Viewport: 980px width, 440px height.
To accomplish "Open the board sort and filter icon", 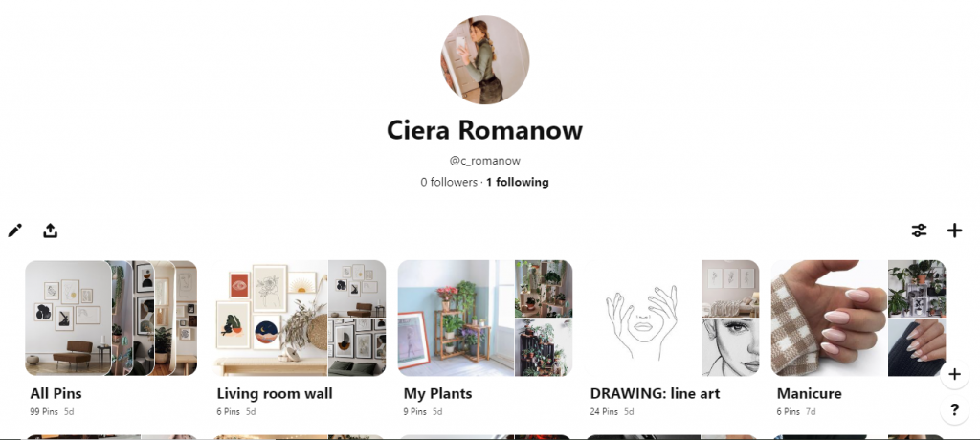I will 919,231.
